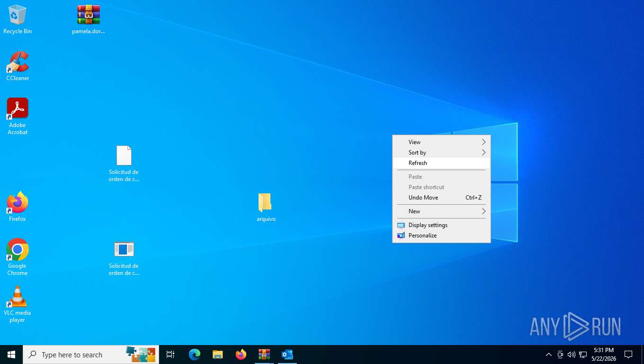The width and height of the screenshot is (644, 364).
Task: Select the VLC media player shortcut
Action: [x=18, y=304]
